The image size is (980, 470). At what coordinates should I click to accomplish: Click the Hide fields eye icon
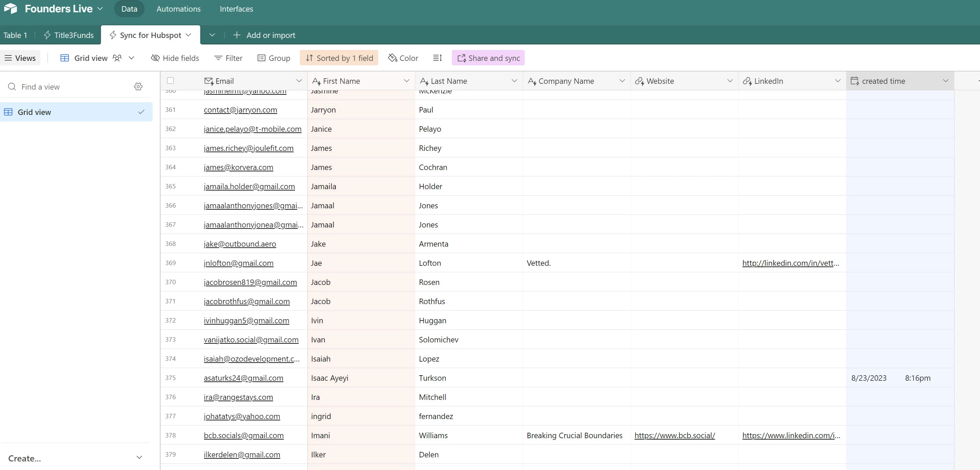[x=155, y=58]
